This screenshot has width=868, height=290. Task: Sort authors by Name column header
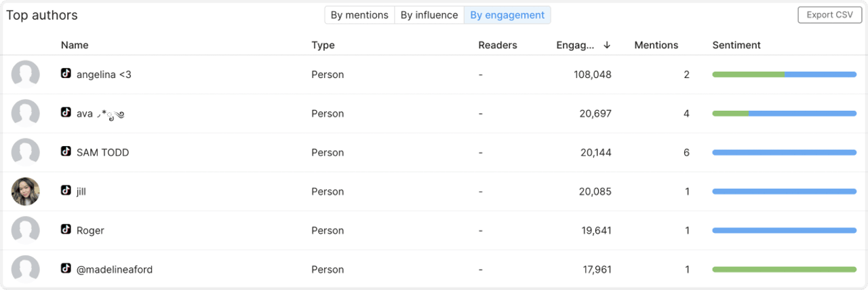[x=75, y=46]
